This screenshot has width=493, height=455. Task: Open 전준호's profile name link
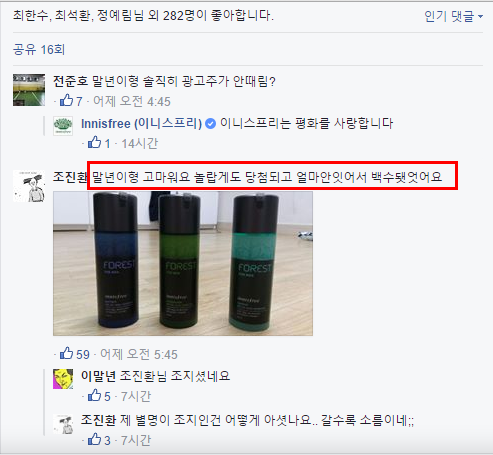(70, 81)
